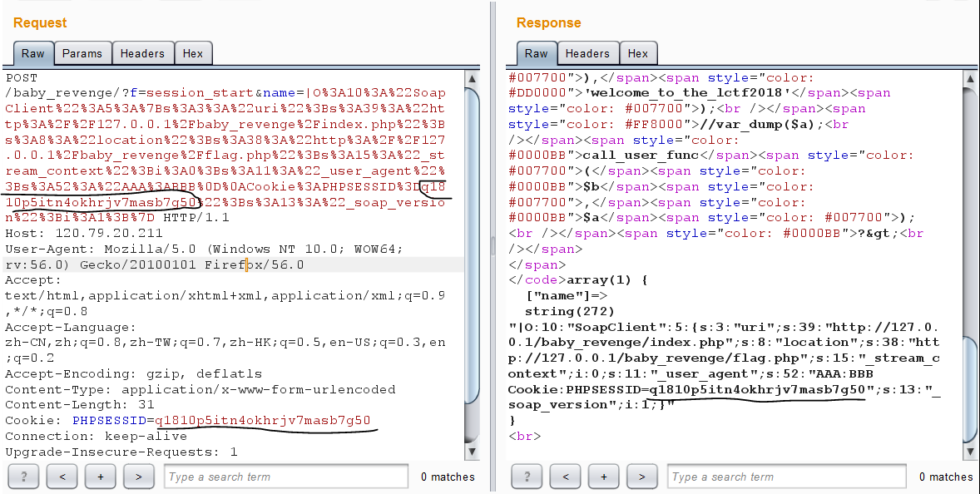Viewport: 980px width, 494px height.
Task: Click the Response scrollbar thumb
Action: 970,388
